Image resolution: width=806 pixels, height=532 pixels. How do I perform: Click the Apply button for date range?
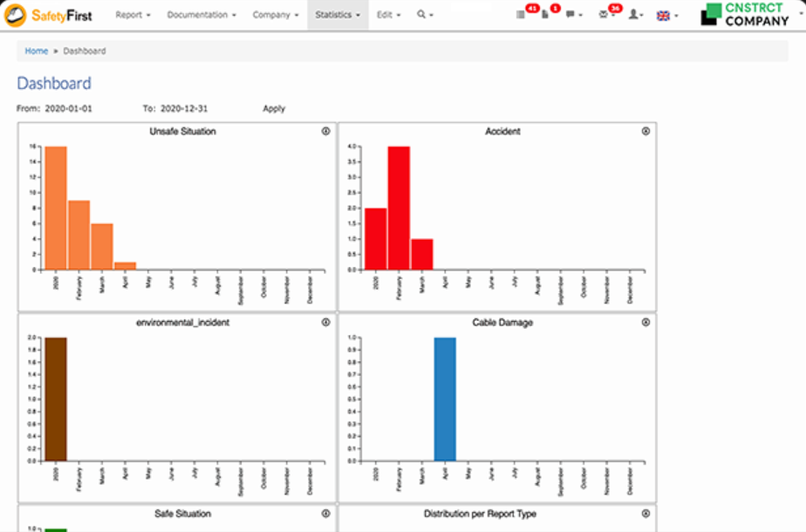tap(273, 108)
